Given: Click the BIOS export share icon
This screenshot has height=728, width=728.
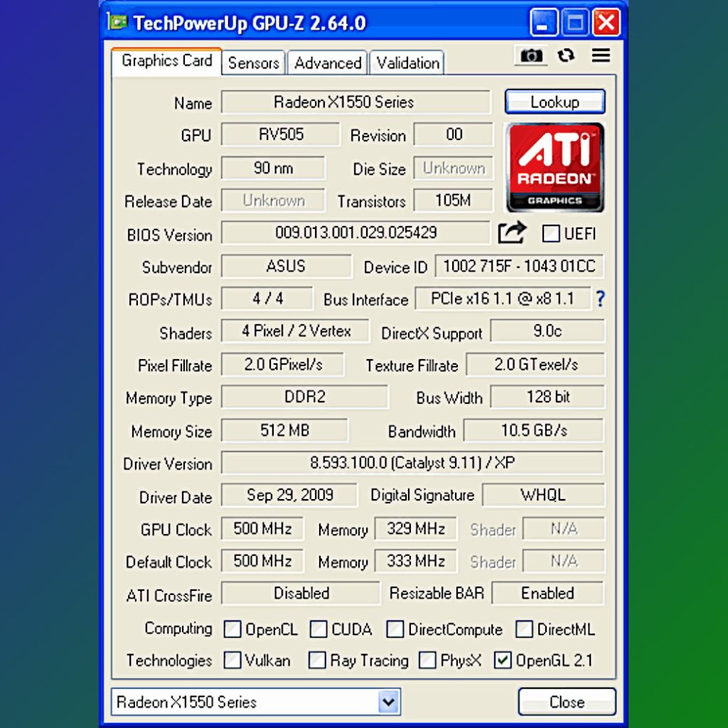Looking at the screenshot, I should pyautogui.click(x=512, y=232).
